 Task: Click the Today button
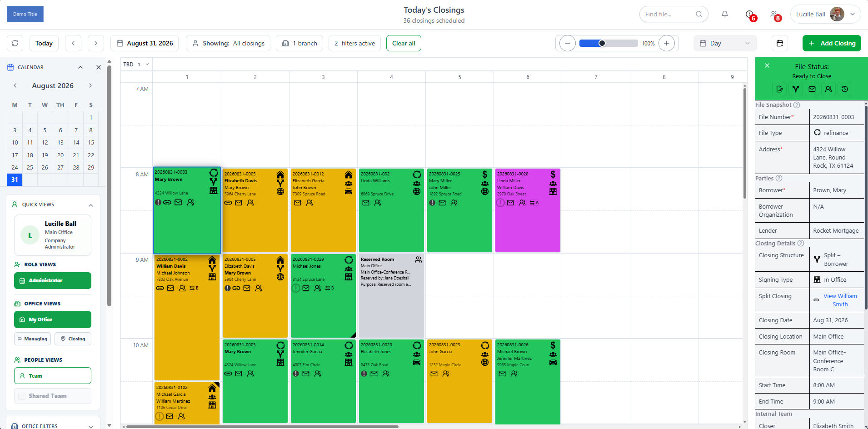click(x=44, y=43)
